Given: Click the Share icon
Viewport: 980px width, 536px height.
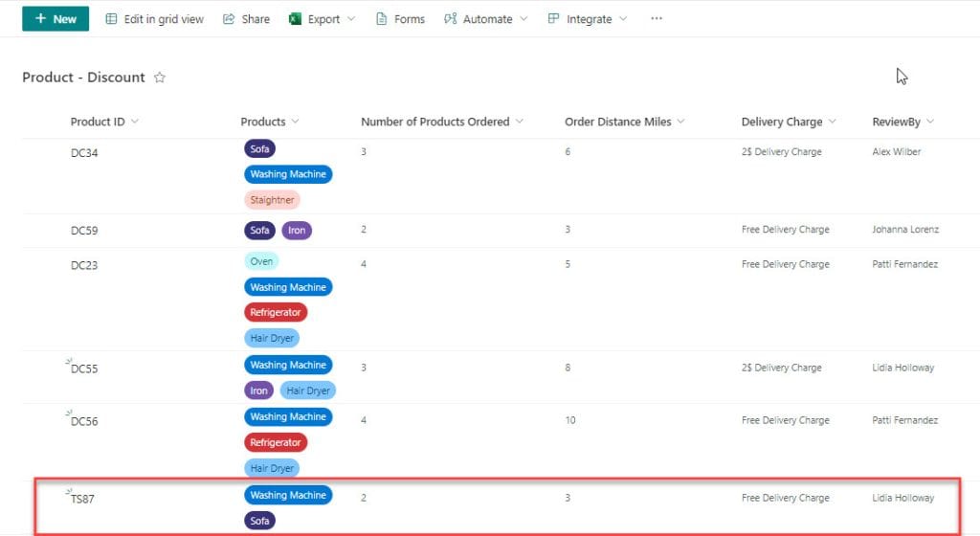Looking at the screenshot, I should click(229, 19).
